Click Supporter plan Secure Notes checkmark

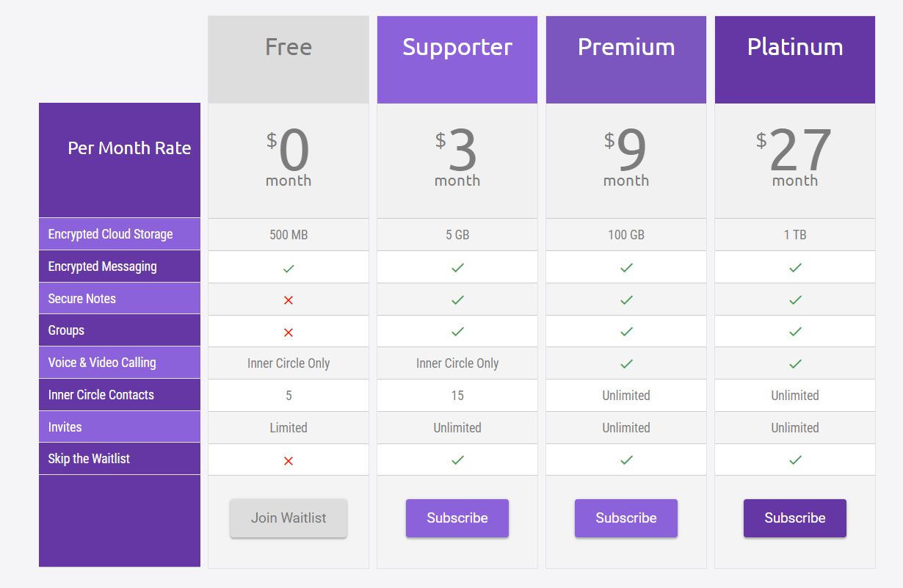click(x=457, y=300)
